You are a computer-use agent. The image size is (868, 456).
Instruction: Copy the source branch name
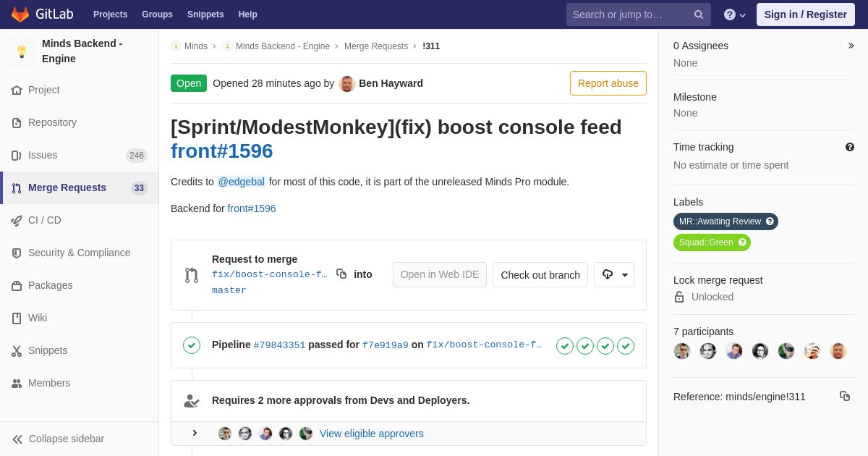coord(341,274)
